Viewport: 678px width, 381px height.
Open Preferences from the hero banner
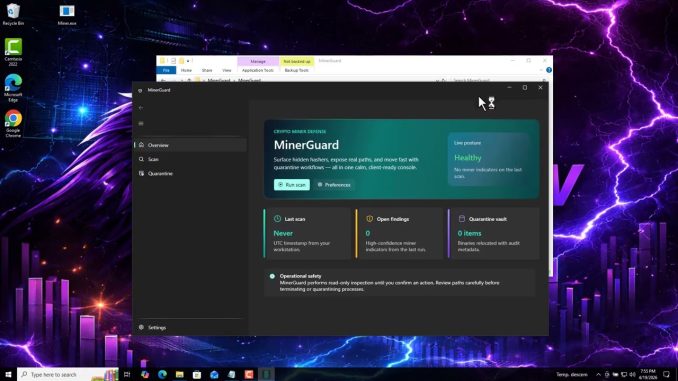[x=334, y=185]
